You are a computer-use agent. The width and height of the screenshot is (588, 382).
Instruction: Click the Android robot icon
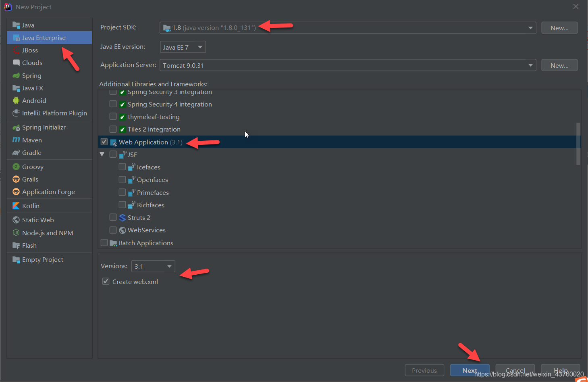coord(16,100)
